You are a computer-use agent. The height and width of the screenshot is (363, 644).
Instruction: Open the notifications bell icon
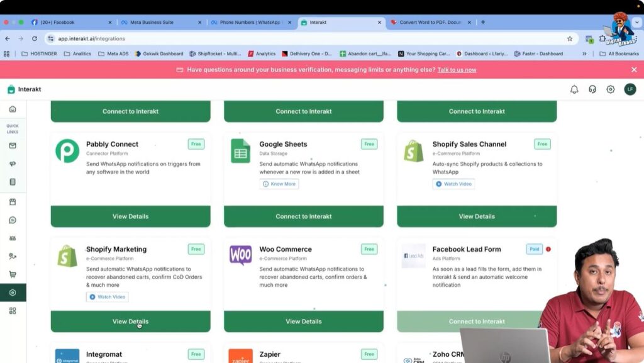pos(574,89)
